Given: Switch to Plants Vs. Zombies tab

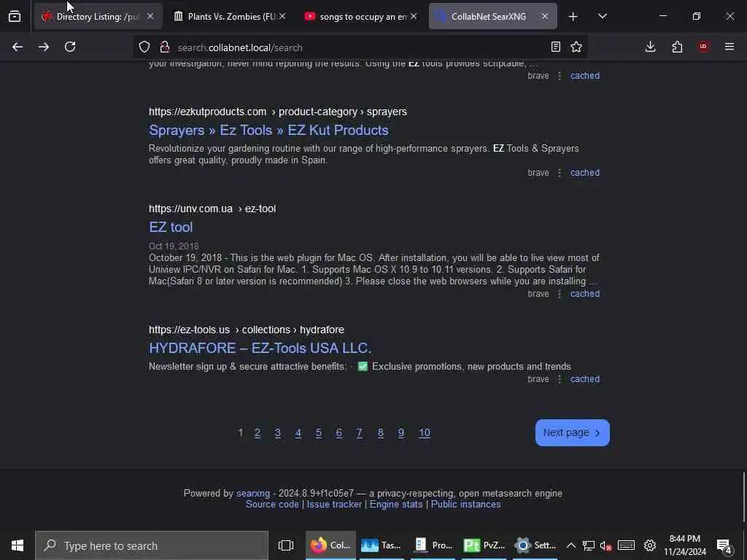Looking at the screenshot, I should click(228, 16).
